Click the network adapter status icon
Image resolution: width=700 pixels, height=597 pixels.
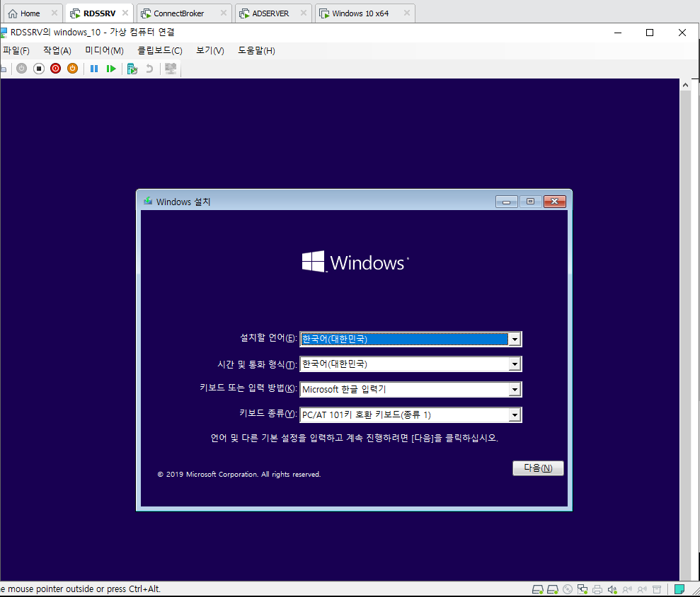click(582, 589)
